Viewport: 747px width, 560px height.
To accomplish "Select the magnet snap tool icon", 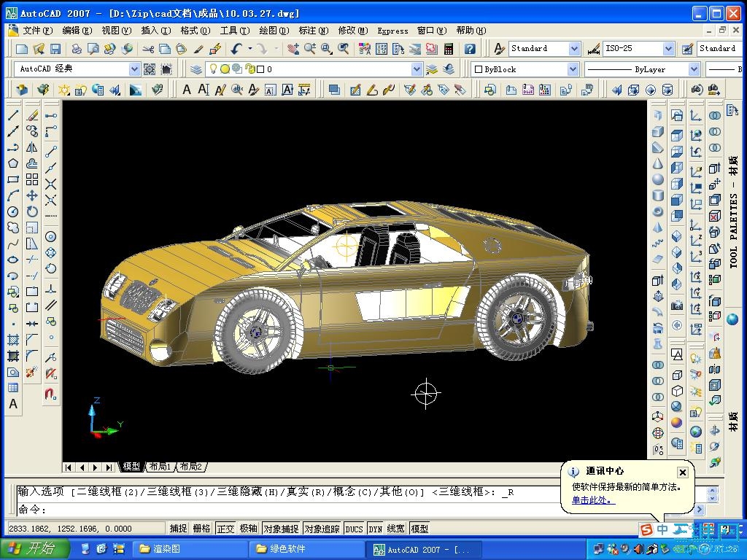I will coord(50,394).
